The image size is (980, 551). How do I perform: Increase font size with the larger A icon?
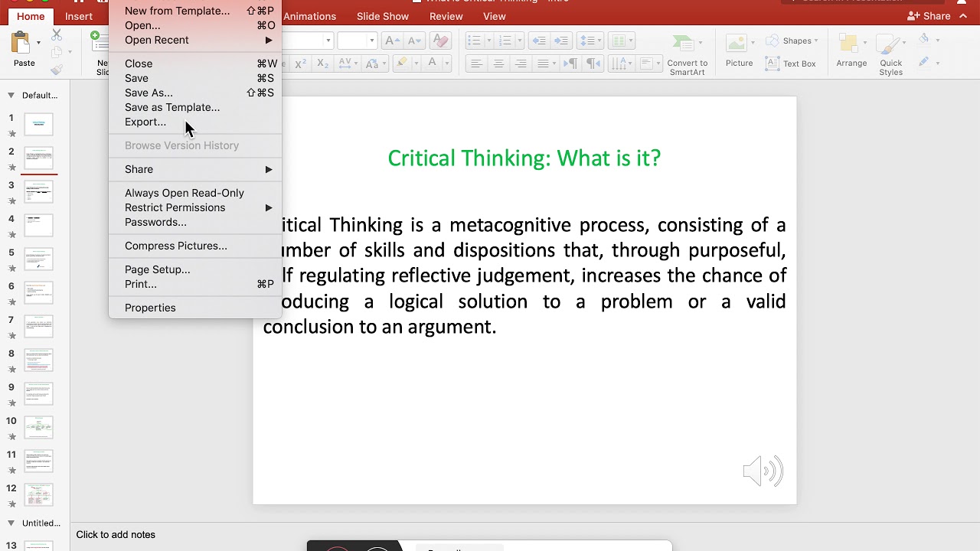[392, 41]
